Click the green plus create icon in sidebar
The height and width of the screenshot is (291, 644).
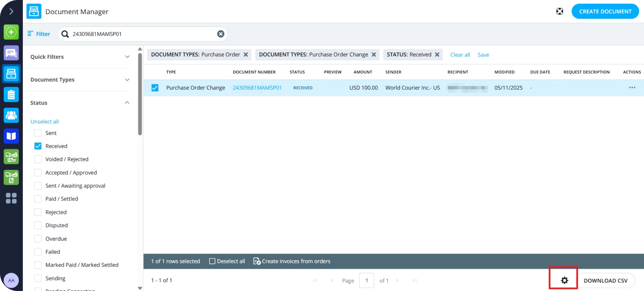11,32
